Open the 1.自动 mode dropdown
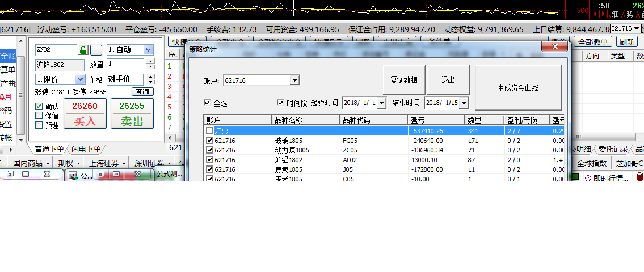 (x=148, y=50)
